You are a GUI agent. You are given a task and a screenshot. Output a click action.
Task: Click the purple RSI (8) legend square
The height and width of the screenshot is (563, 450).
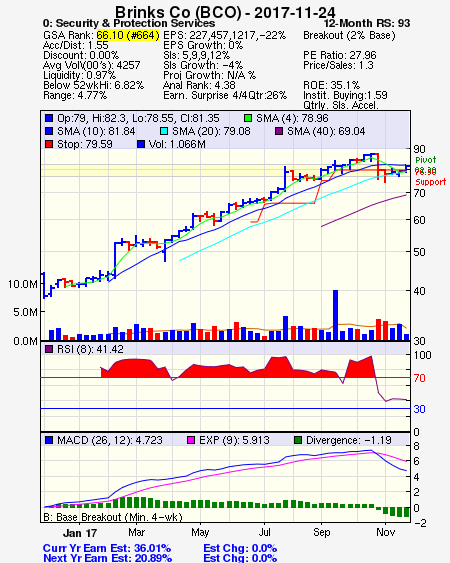coord(49,349)
